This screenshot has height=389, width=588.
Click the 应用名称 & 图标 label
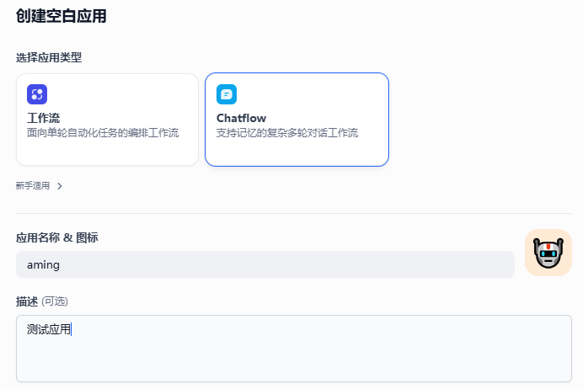[x=57, y=237]
